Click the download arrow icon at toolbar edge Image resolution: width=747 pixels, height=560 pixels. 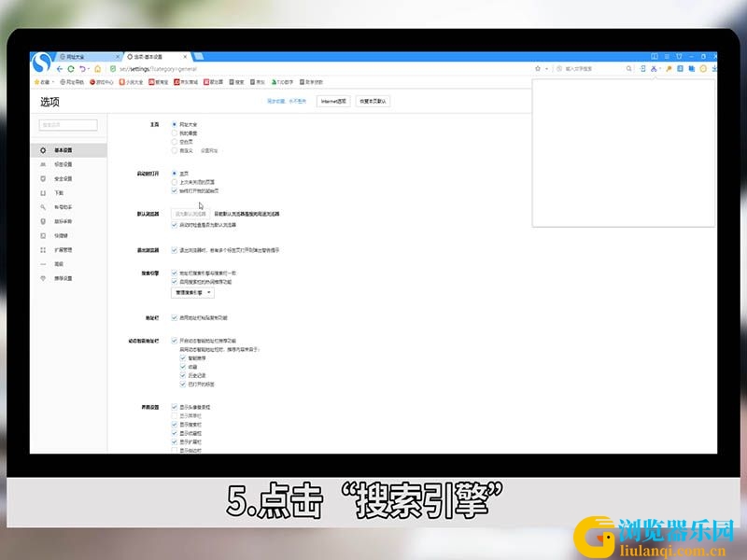coord(714,68)
